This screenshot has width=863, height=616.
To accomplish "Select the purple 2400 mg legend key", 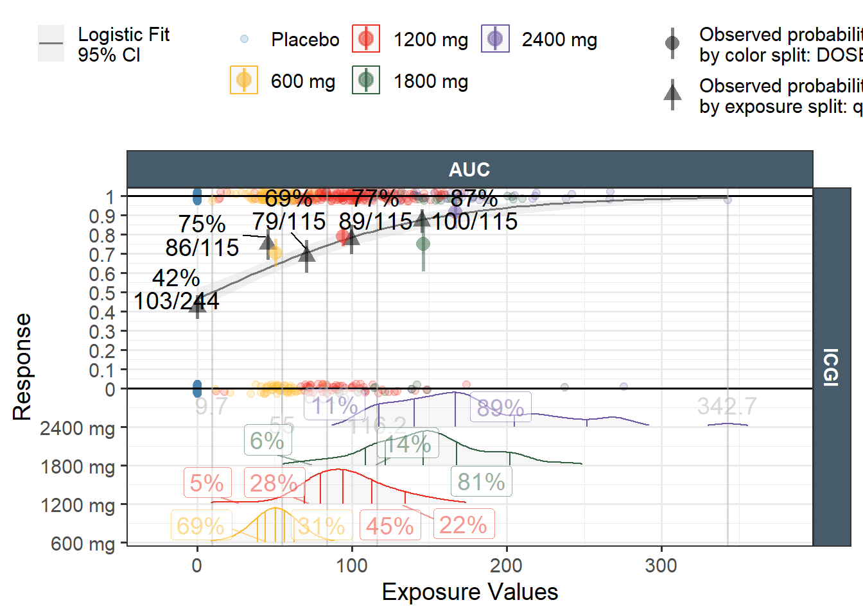I will pos(495,39).
